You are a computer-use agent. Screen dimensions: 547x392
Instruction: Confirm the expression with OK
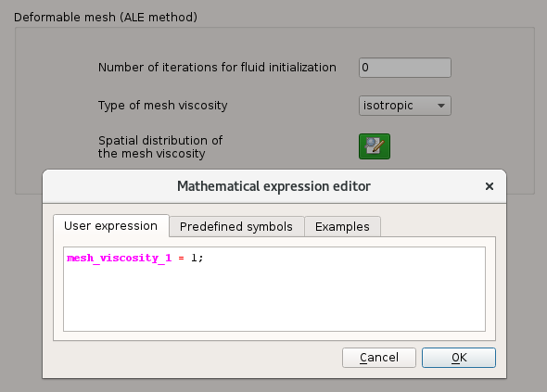click(x=459, y=358)
